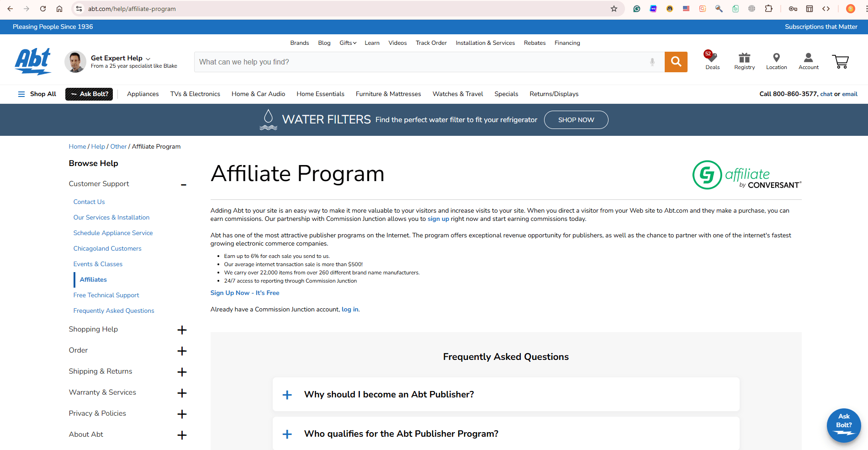Click the orange search magnifier button
The image size is (868, 450).
point(676,62)
